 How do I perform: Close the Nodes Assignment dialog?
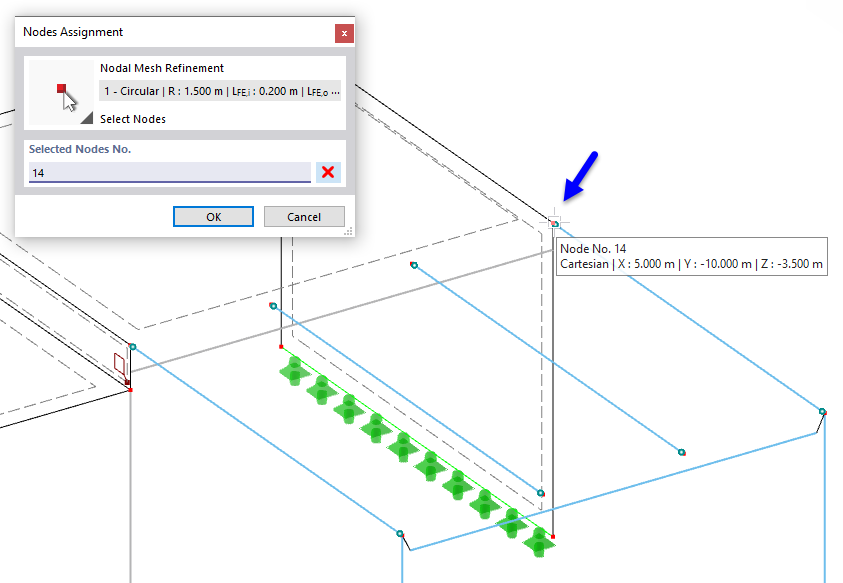[x=344, y=32]
